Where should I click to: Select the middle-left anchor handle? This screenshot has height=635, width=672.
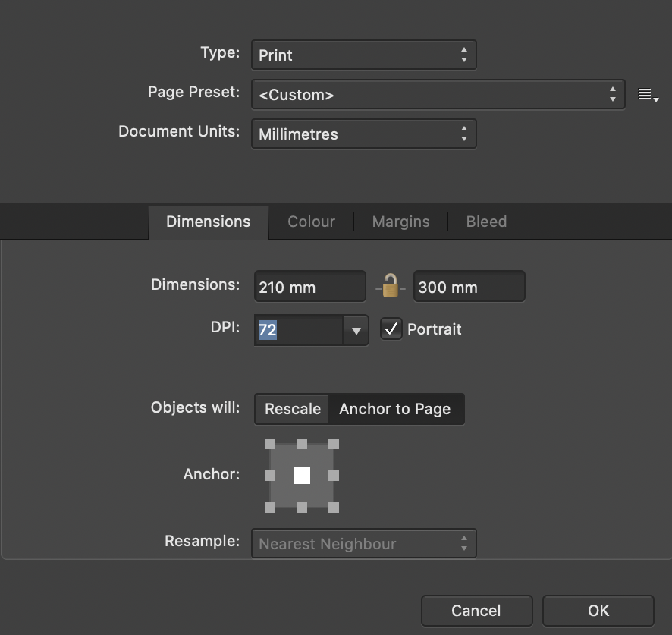pos(269,476)
